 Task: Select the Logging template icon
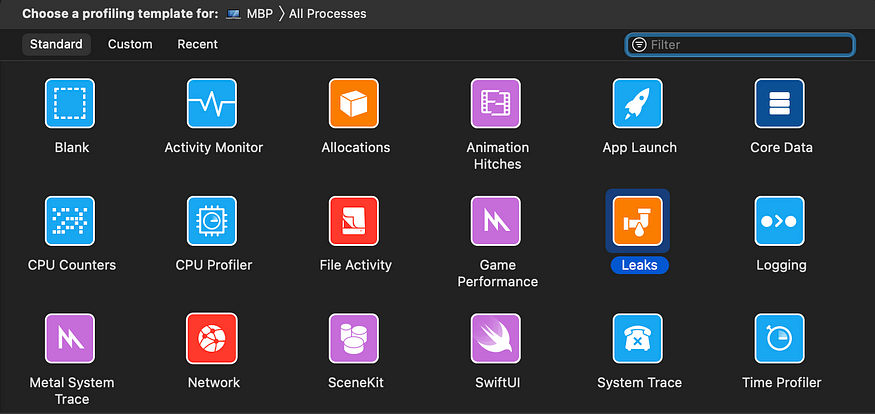pos(780,221)
